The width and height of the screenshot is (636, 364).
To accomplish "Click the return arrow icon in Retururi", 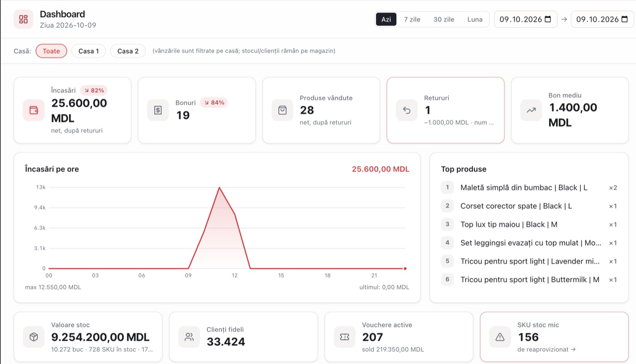I will [x=407, y=110].
